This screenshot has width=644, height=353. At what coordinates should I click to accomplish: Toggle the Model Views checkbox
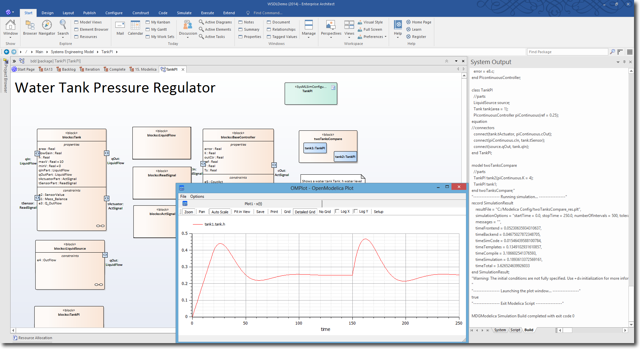pos(76,22)
